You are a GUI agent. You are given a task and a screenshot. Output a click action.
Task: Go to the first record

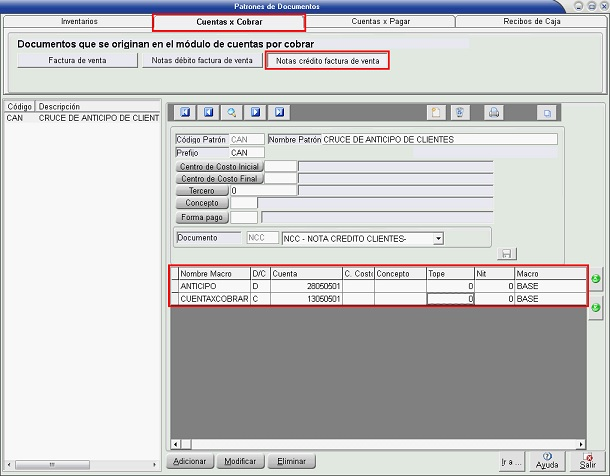click(x=185, y=113)
